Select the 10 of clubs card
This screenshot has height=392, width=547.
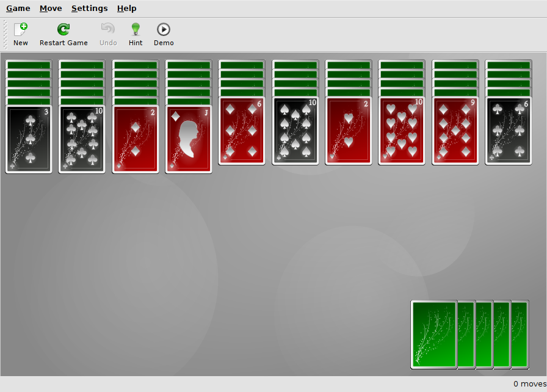(x=82, y=139)
